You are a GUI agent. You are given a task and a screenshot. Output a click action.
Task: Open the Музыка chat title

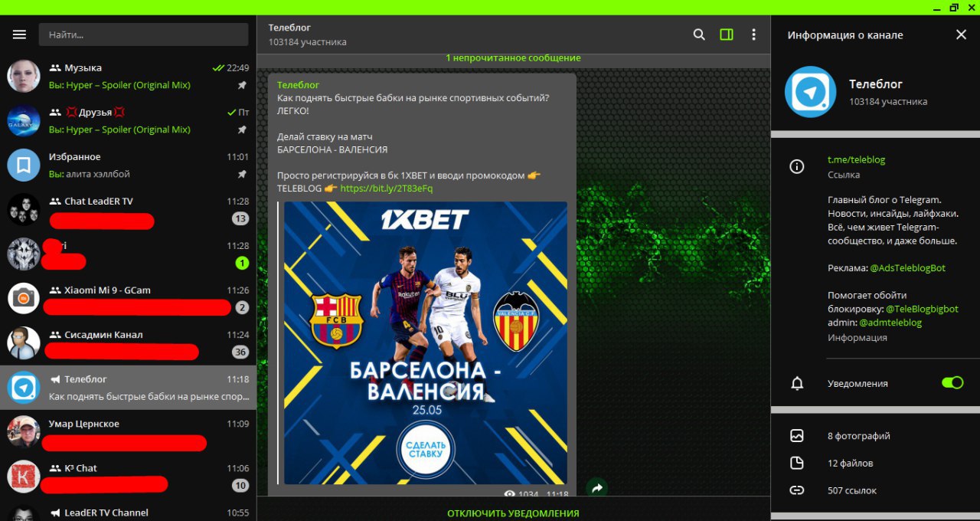pos(83,68)
